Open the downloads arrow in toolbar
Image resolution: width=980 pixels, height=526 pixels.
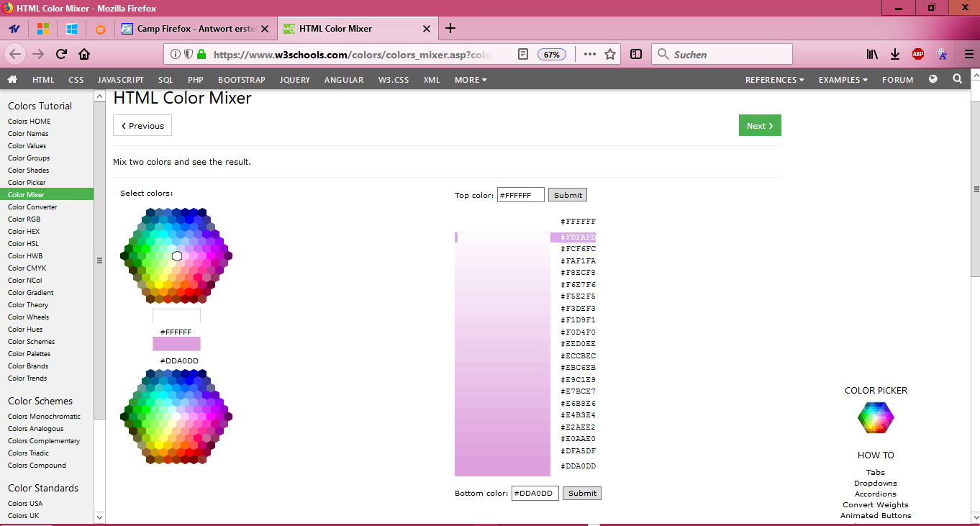click(895, 55)
